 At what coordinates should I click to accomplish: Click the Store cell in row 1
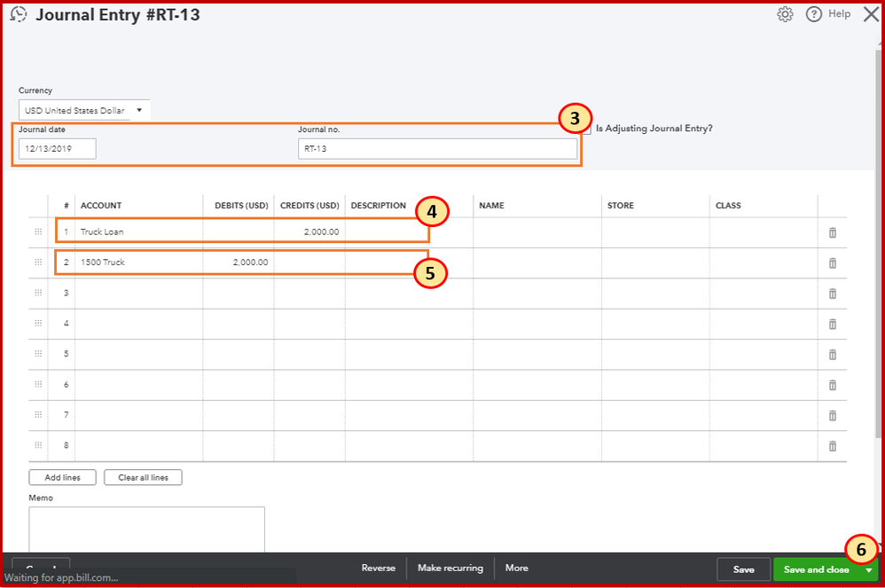click(x=655, y=232)
